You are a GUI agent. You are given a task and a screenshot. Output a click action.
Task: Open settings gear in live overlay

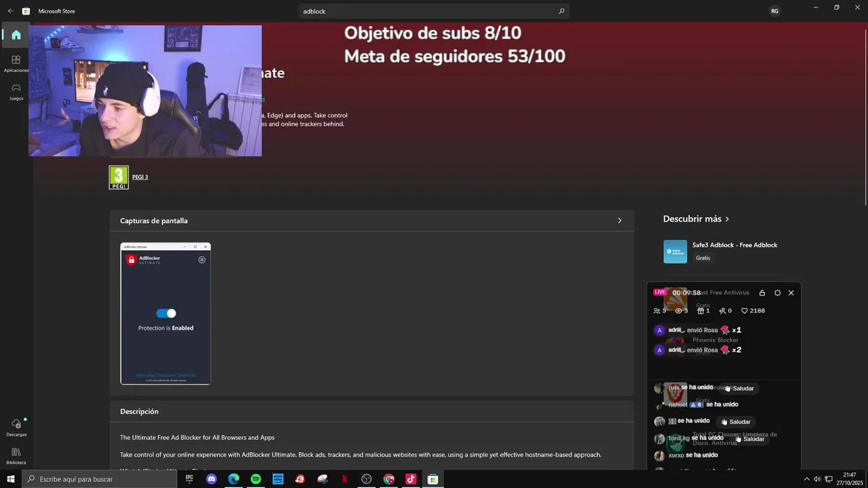[x=777, y=293]
